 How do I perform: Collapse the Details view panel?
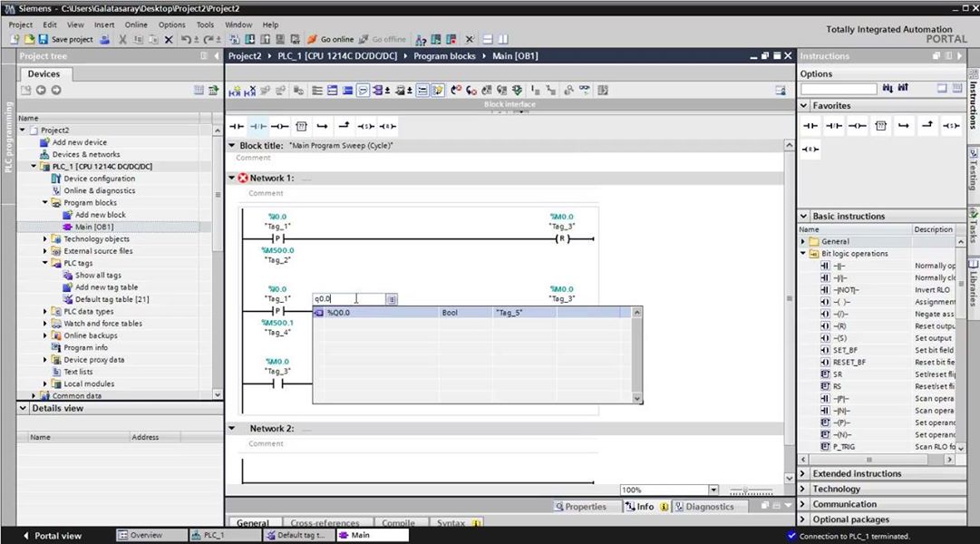[24, 408]
